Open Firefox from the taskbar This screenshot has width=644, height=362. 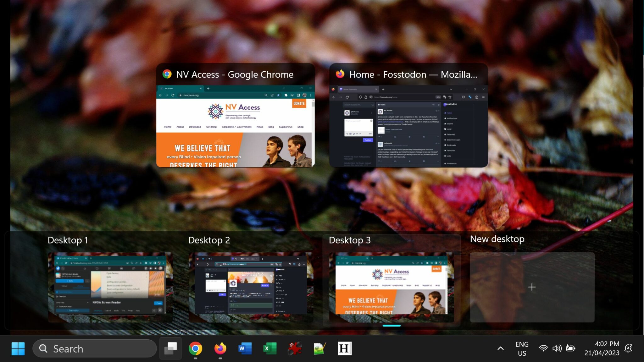click(220, 348)
